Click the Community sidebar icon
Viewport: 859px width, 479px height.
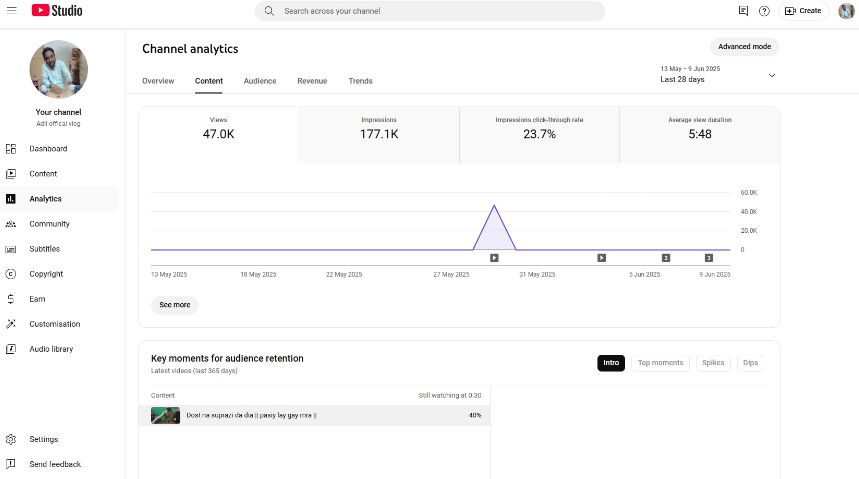(x=11, y=224)
